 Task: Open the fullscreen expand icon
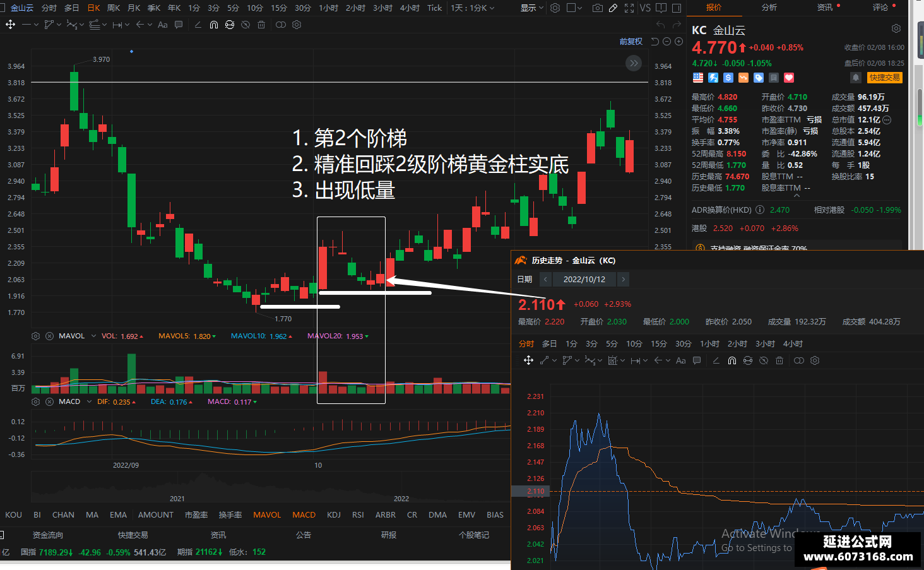click(x=629, y=8)
